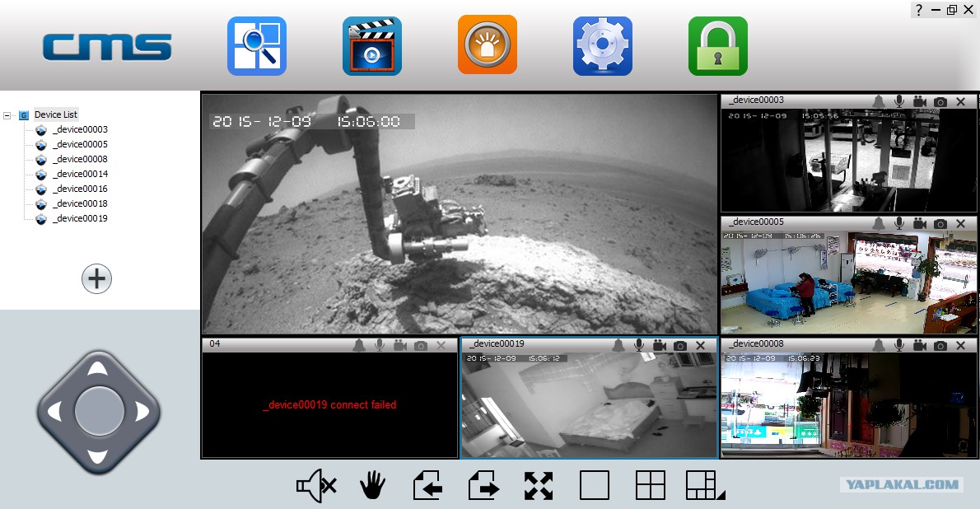Go to the next page of cameras
This screenshot has width=980, height=509.
point(483,486)
